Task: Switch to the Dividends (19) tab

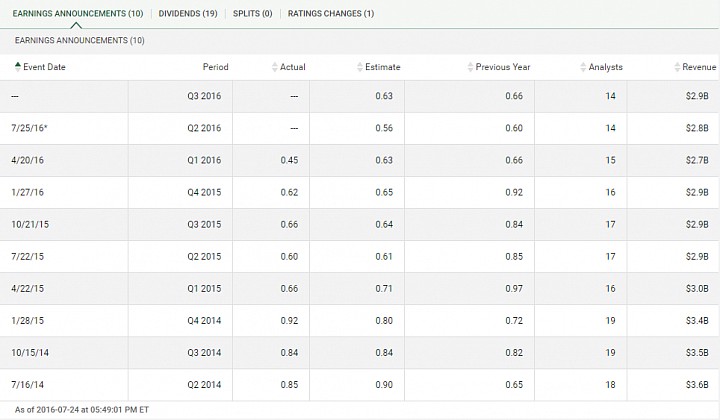Action: coord(188,14)
